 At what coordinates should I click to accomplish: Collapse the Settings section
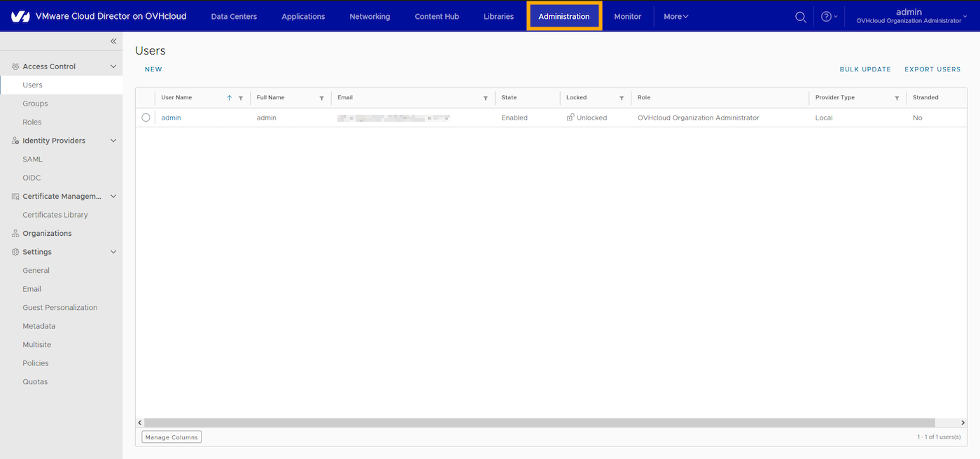point(113,252)
